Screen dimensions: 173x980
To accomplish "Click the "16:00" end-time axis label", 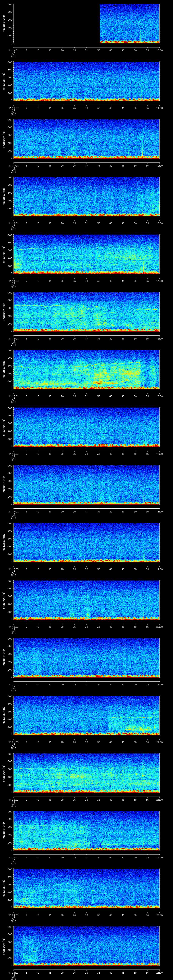I will click(x=159, y=396).
